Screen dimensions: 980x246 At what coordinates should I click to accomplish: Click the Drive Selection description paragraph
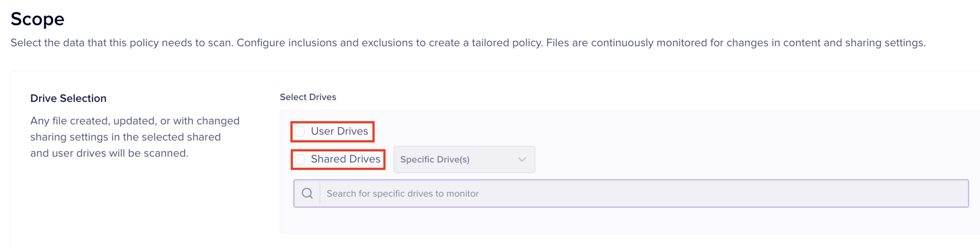(x=135, y=137)
